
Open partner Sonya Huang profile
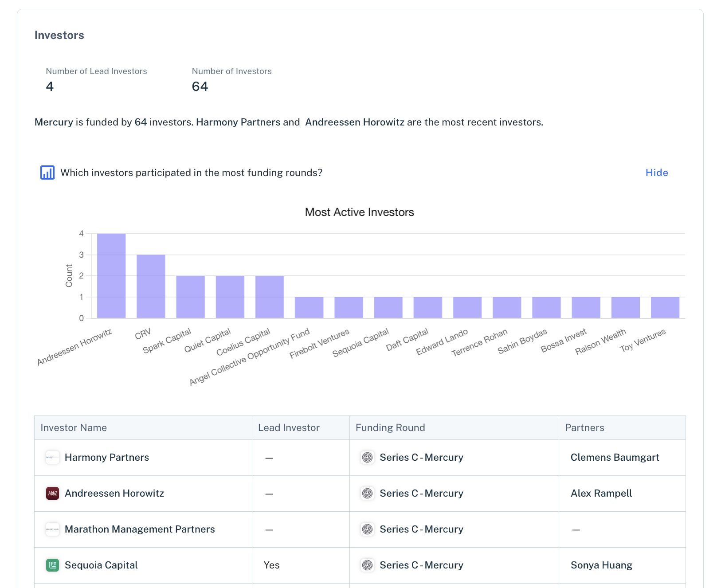click(601, 565)
